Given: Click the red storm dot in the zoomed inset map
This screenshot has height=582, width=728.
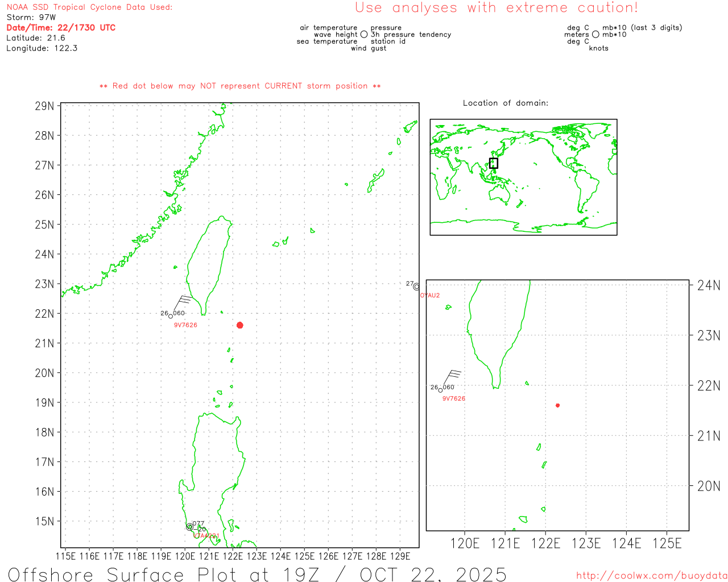Looking at the screenshot, I should coord(557,405).
